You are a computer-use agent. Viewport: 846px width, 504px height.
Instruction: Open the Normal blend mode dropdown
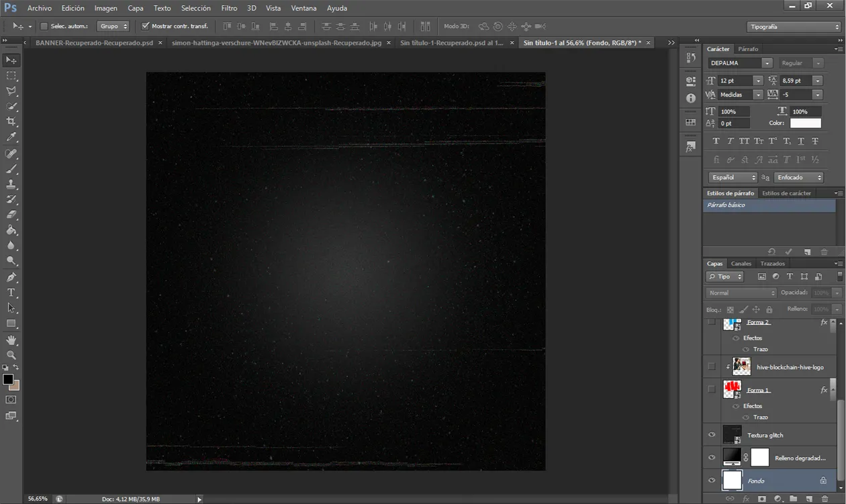point(741,293)
